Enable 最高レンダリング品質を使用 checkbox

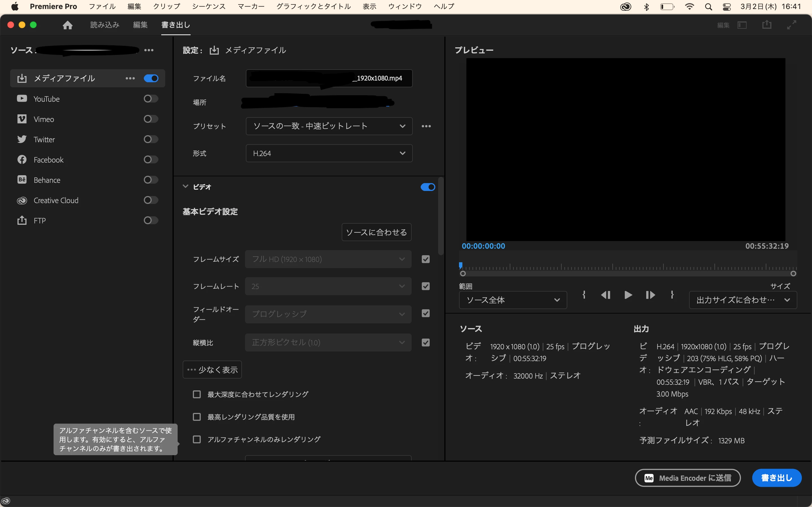click(197, 417)
